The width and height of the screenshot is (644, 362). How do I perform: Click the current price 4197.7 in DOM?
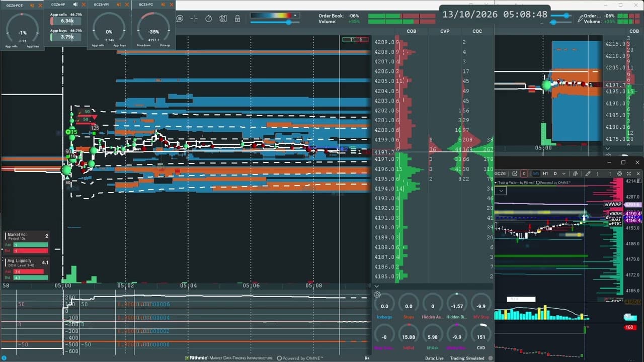pyautogui.click(x=384, y=152)
